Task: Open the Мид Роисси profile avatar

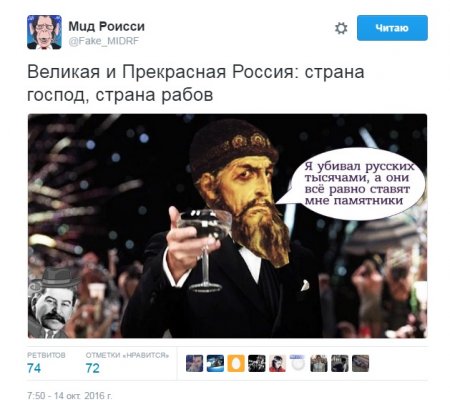Action: [44, 32]
